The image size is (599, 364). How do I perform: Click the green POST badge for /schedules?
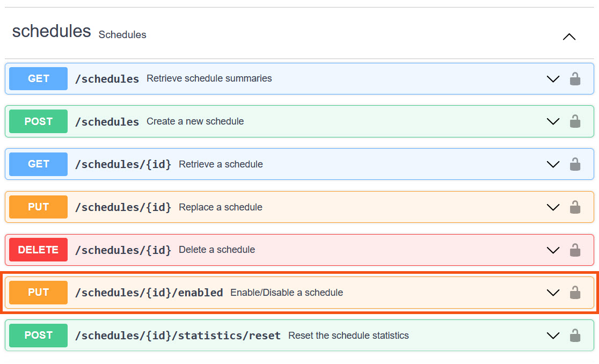pyautogui.click(x=38, y=121)
